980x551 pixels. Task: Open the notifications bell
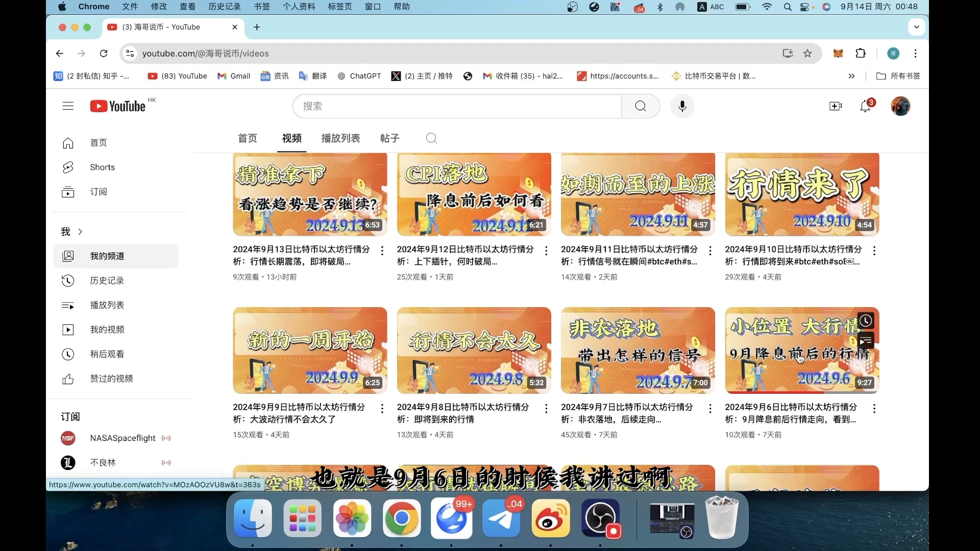865,106
